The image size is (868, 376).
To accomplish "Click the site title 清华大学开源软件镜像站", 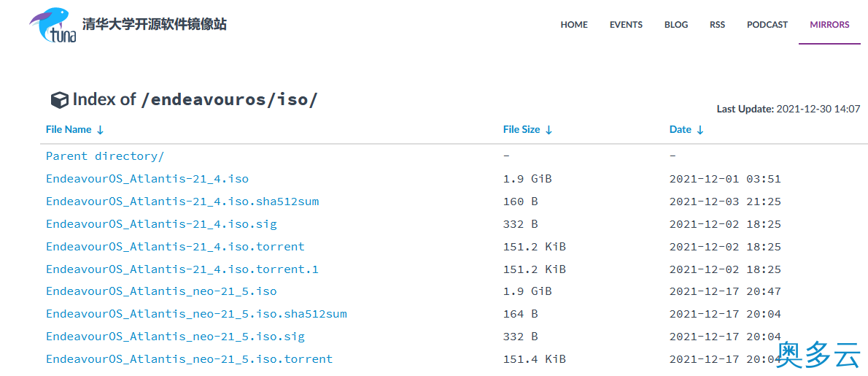I will click(x=155, y=24).
